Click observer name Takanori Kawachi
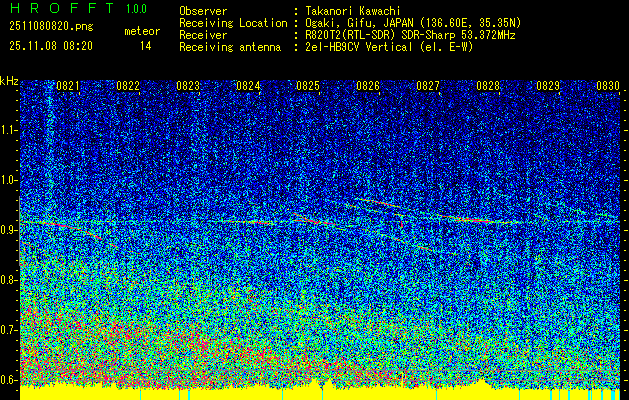This screenshot has height=400, width=629. (x=353, y=11)
